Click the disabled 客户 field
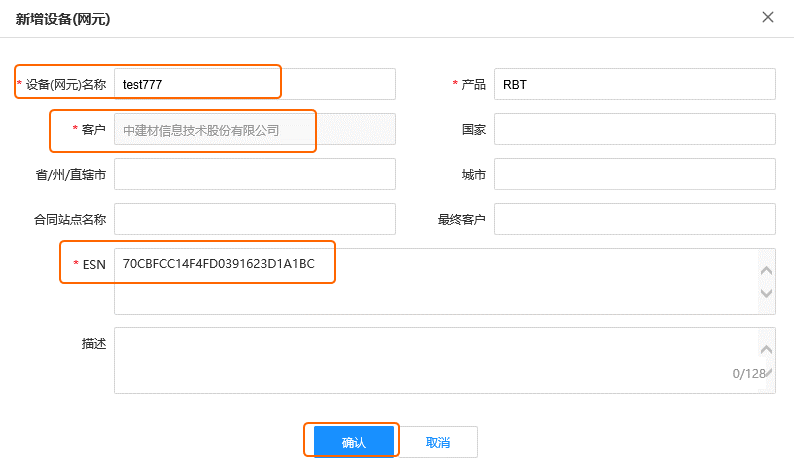This screenshot has width=794, height=474. click(x=255, y=129)
